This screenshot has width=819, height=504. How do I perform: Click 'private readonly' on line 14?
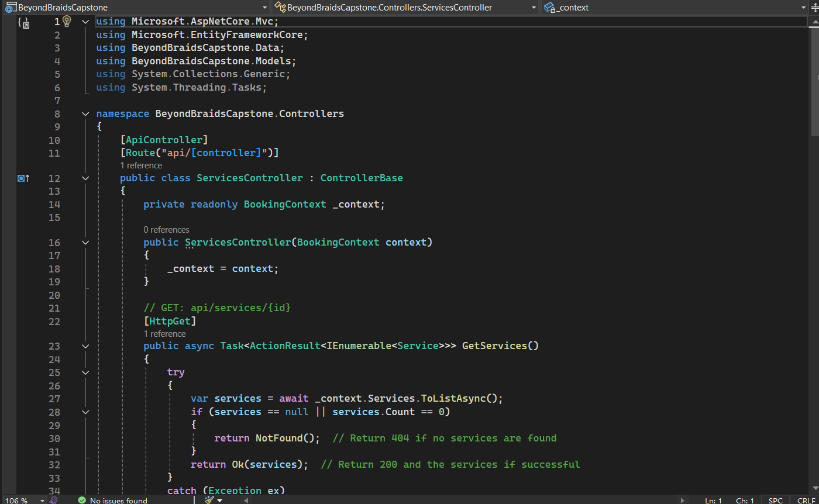click(191, 204)
